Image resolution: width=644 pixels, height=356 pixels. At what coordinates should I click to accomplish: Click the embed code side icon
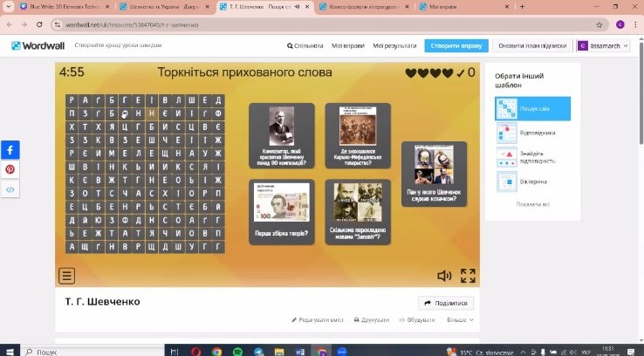10,189
